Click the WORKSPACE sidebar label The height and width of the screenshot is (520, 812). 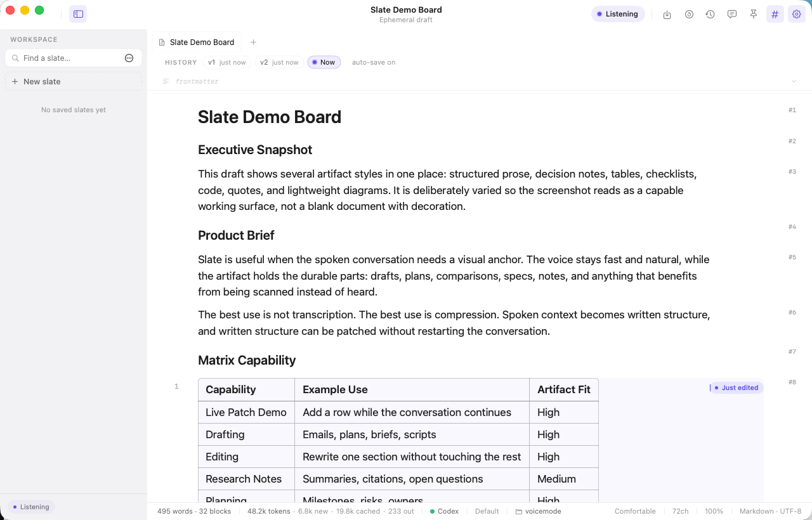(34, 39)
